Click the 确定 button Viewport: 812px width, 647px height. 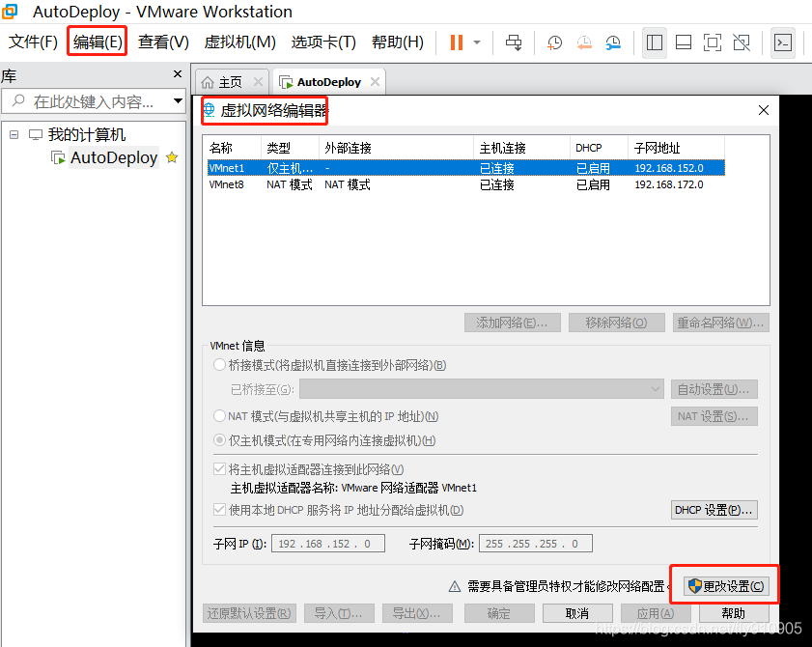499,613
